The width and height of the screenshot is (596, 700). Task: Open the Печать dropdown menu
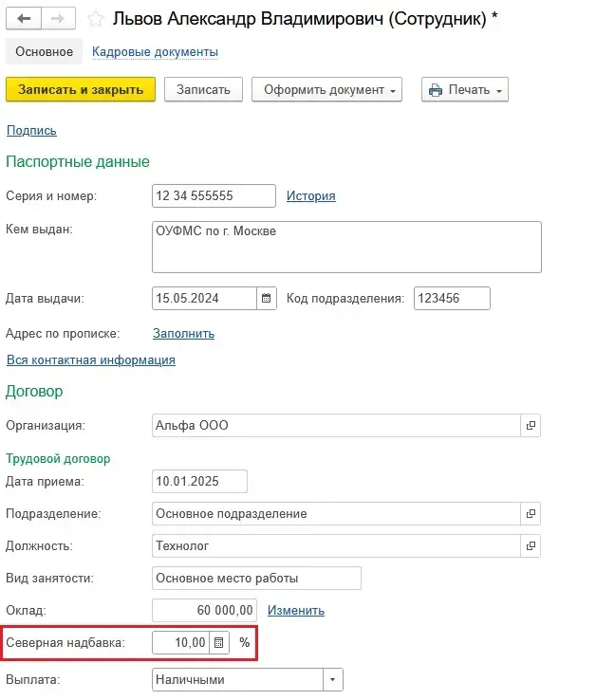[464, 90]
